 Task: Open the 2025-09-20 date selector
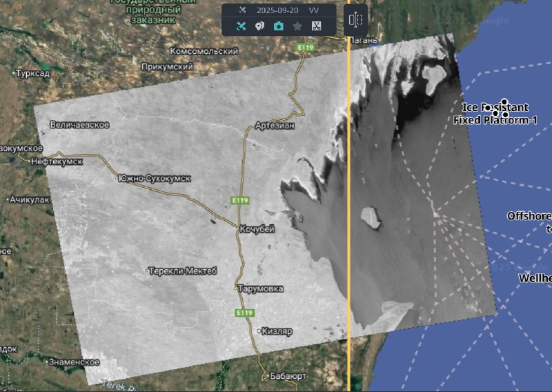point(275,10)
